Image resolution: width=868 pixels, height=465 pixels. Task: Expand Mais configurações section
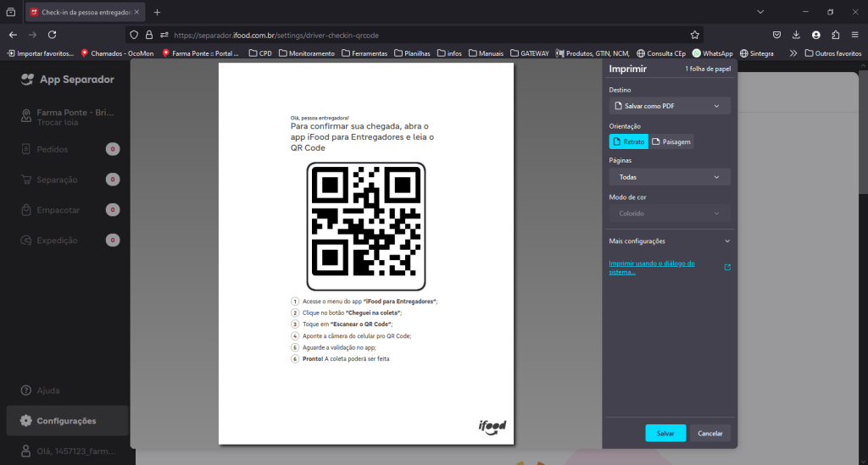click(670, 241)
